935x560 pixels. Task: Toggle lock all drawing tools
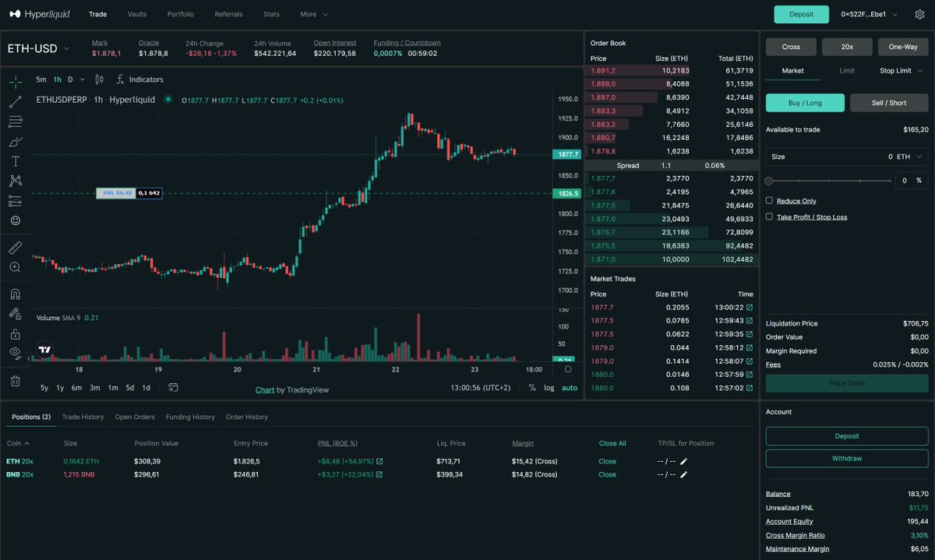point(15,334)
